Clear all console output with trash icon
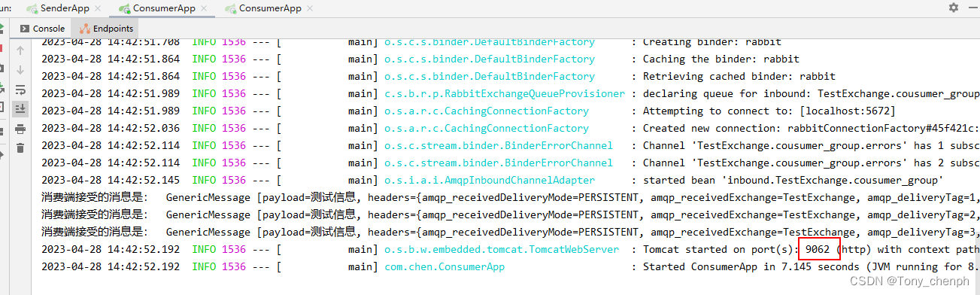This screenshot has height=295, width=980. 20,148
